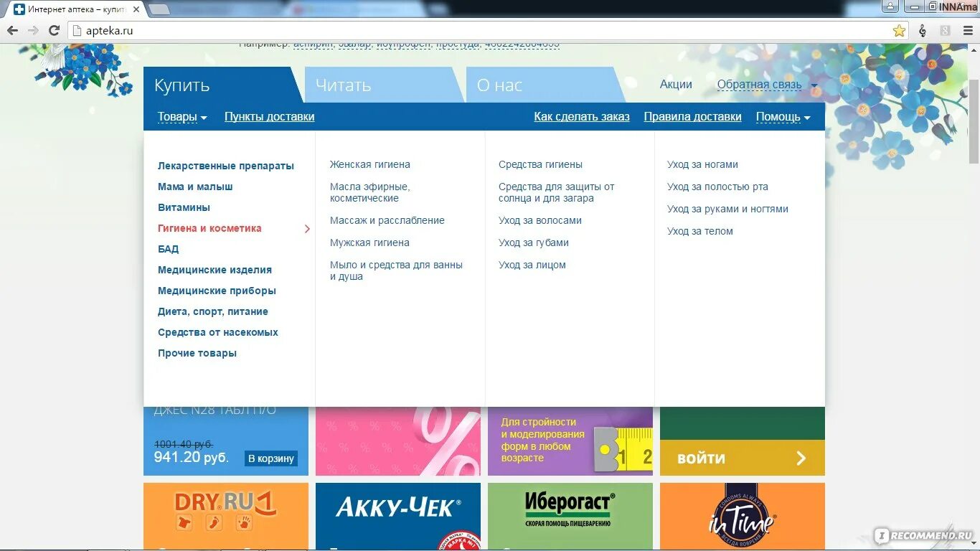Open the Акку-Чек brand banner
980x551 pixels.
398,517
